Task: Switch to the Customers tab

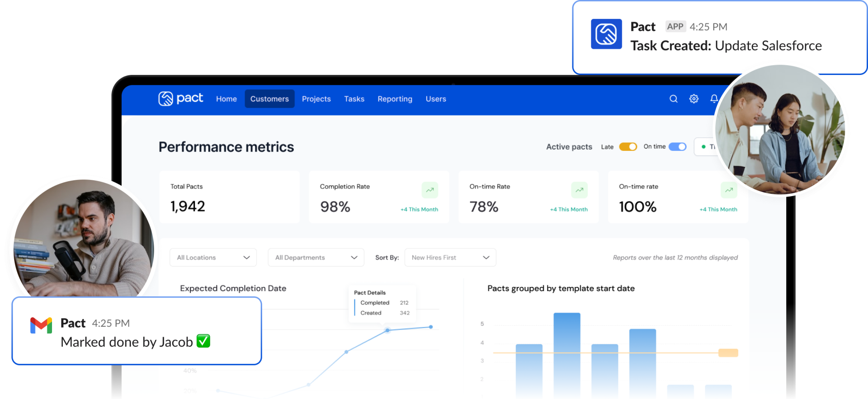Action: pos(269,99)
